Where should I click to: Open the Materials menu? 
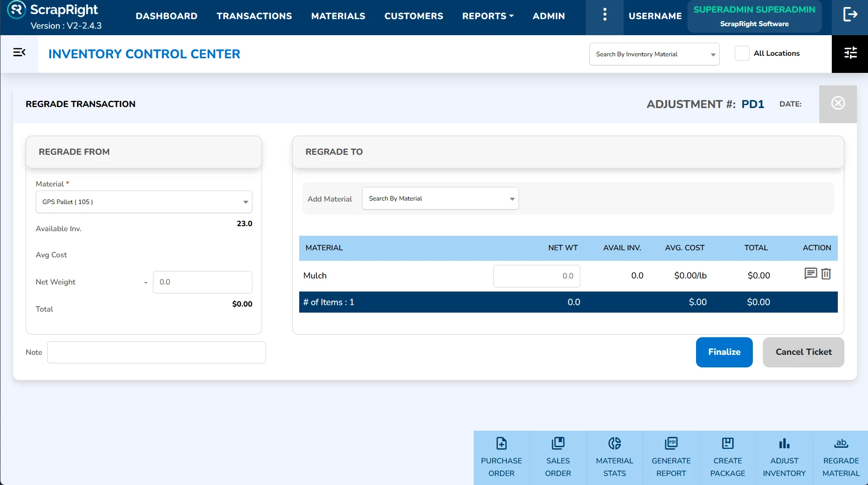[x=338, y=16]
